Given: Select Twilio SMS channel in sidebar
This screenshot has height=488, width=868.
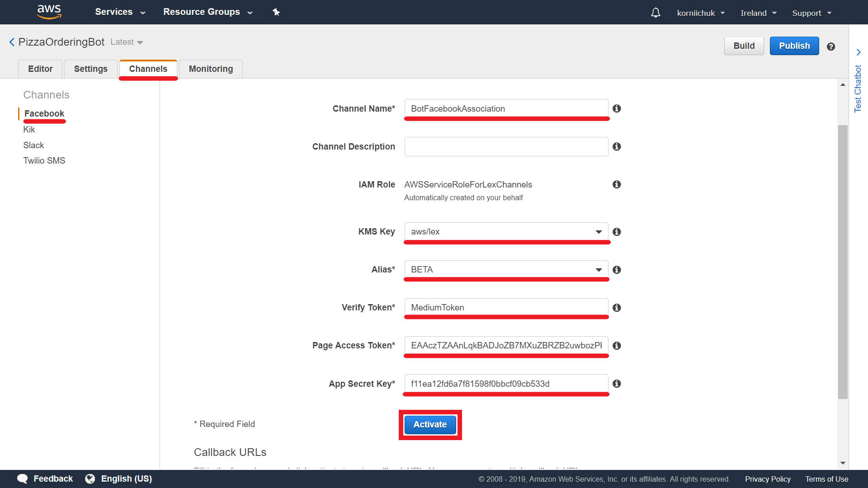Looking at the screenshot, I should click(44, 161).
